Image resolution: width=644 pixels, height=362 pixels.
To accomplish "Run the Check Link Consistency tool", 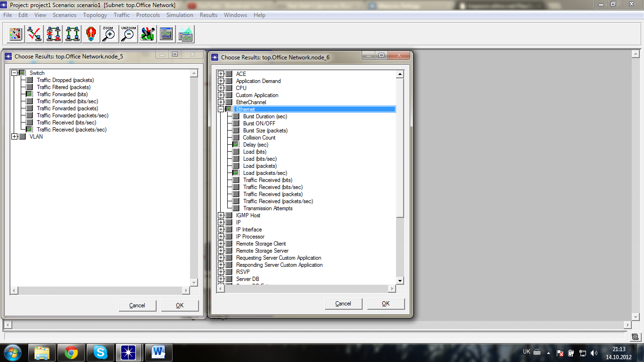I will tap(35, 34).
